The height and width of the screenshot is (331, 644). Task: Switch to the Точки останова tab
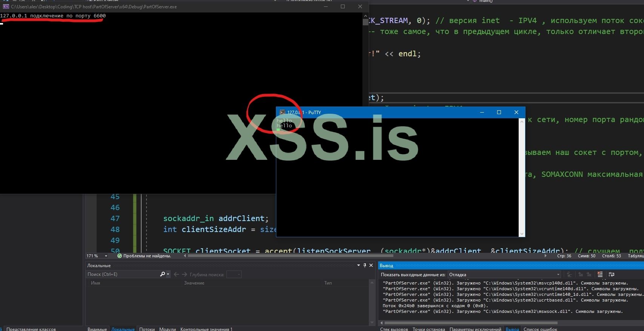click(429, 329)
